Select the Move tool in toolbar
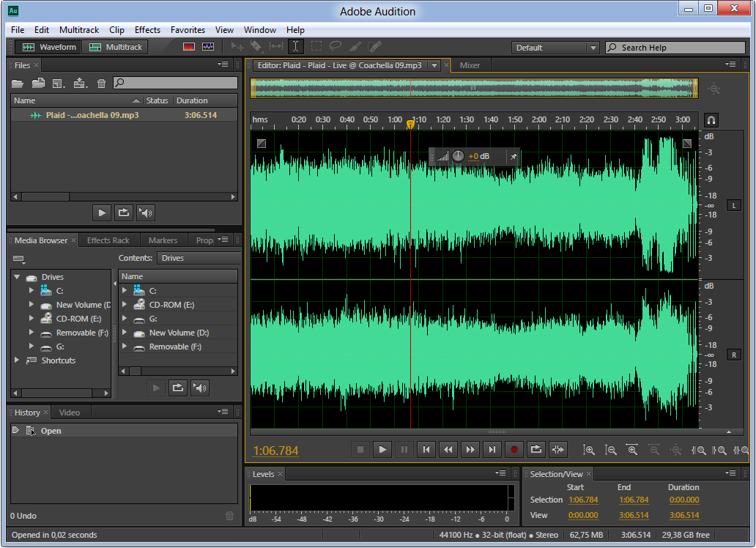 click(x=237, y=47)
